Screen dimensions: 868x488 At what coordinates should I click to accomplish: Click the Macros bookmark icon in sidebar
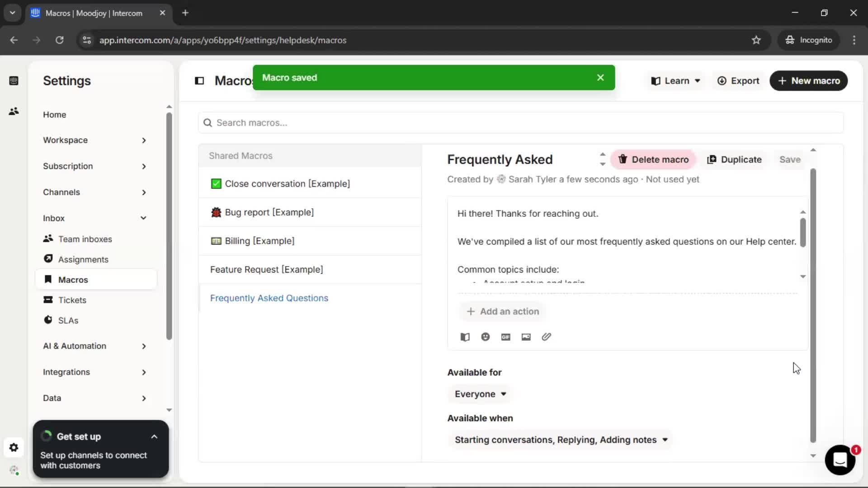click(x=48, y=279)
